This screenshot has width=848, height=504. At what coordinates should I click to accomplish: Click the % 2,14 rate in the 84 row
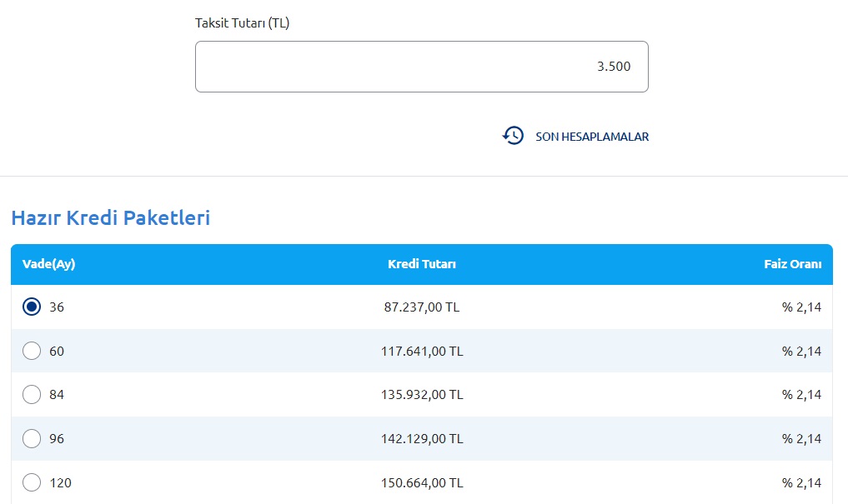coord(801,395)
